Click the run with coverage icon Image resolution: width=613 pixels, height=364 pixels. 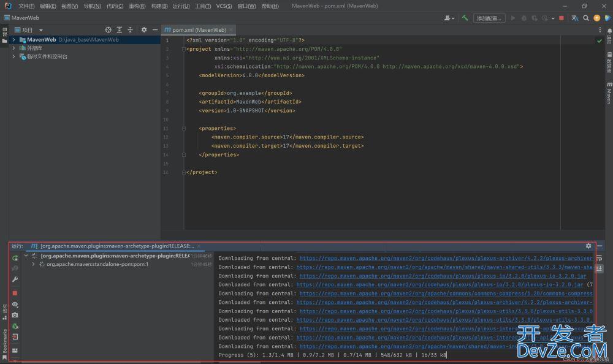point(534,18)
